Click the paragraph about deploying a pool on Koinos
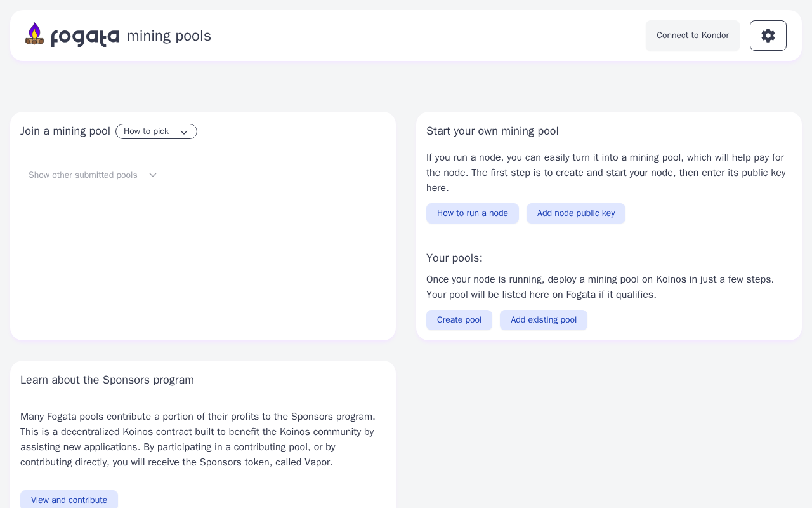Viewport: 812px width, 508px height. (x=600, y=287)
